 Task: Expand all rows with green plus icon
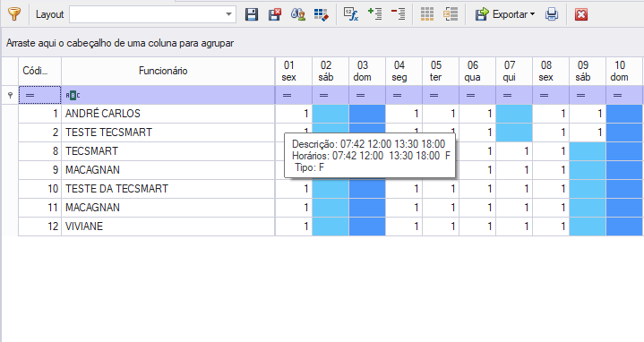(374, 14)
